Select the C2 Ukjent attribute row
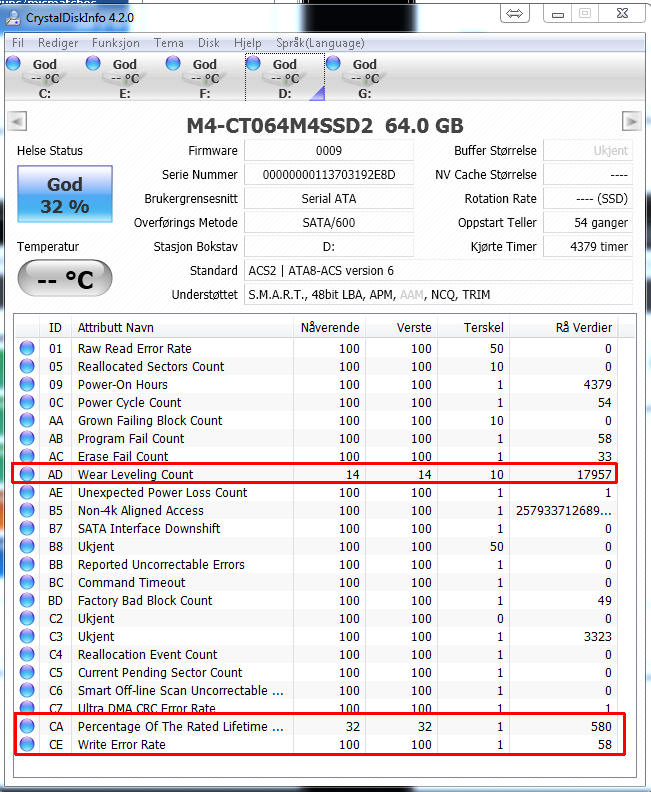The height and width of the screenshot is (792, 651). coord(316,618)
